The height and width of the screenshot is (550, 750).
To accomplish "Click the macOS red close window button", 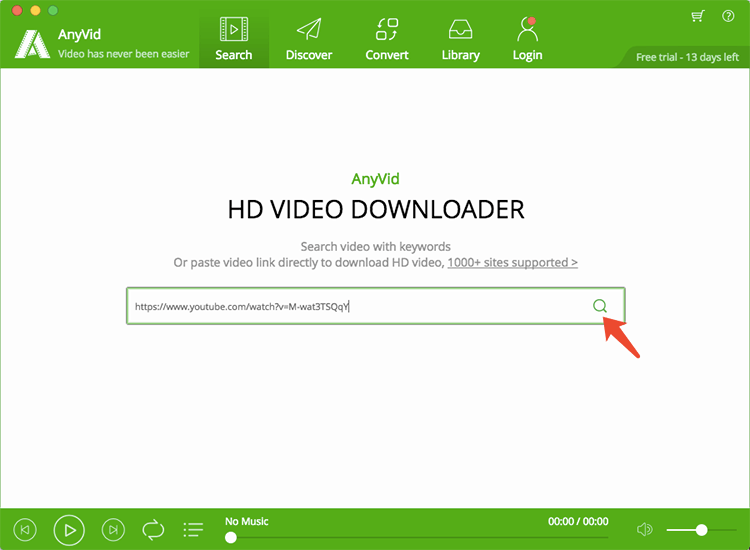I will (x=17, y=10).
